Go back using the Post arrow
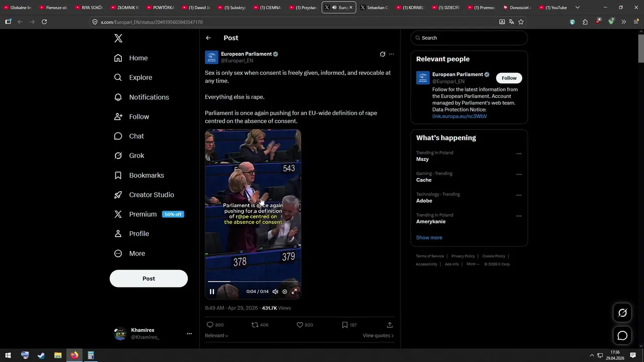 208,38
